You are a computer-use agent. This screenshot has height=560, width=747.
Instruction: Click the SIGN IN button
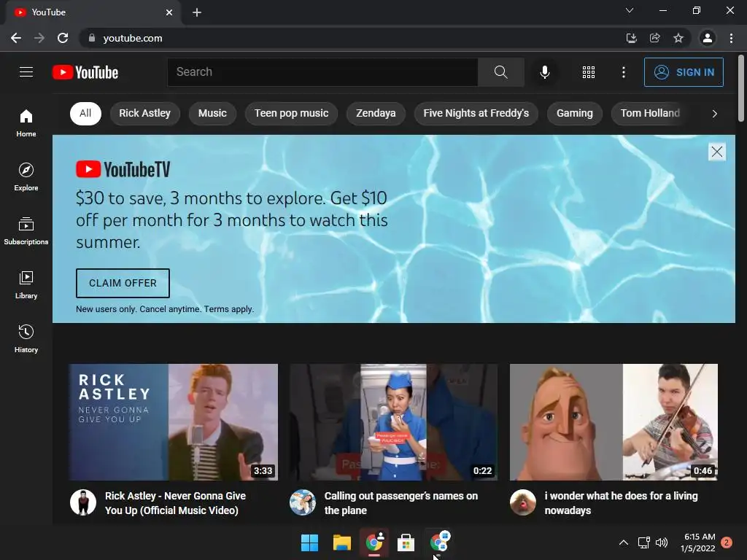[x=684, y=72]
